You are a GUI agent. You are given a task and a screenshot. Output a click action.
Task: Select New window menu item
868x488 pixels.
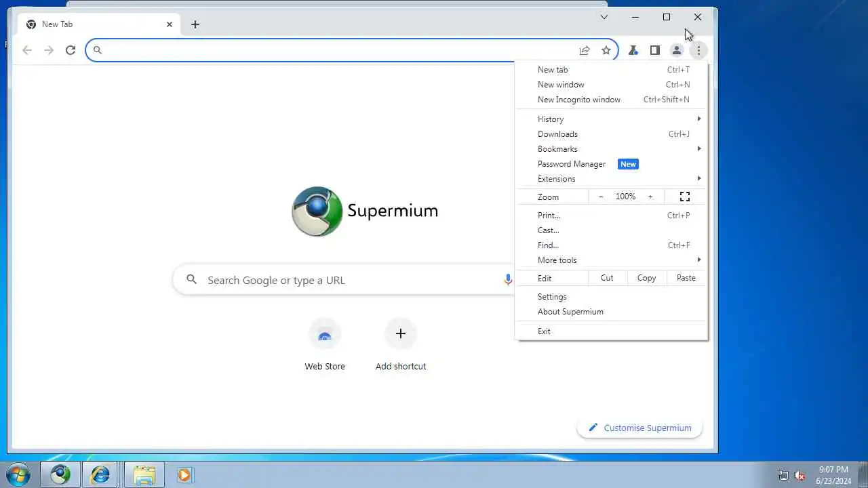(x=611, y=85)
